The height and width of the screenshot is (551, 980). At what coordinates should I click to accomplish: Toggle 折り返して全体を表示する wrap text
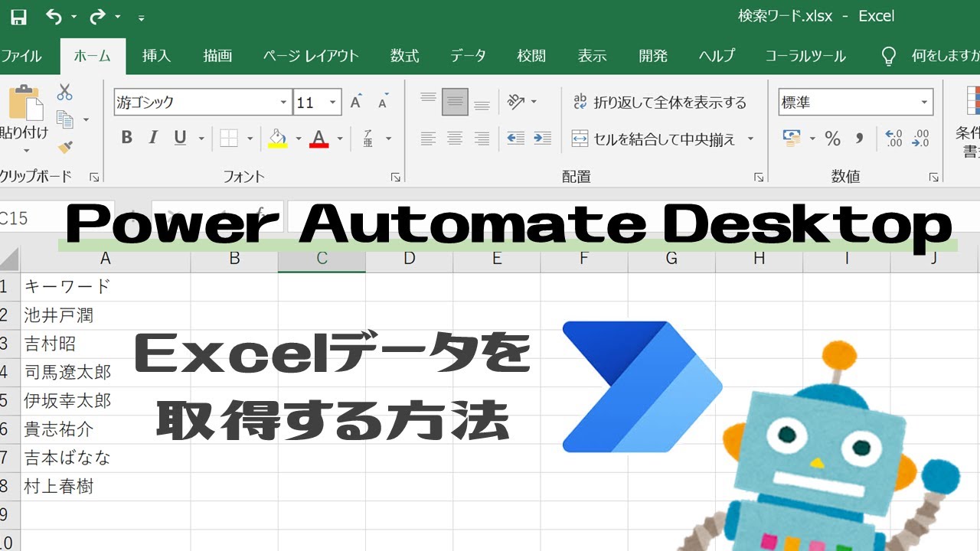[659, 102]
